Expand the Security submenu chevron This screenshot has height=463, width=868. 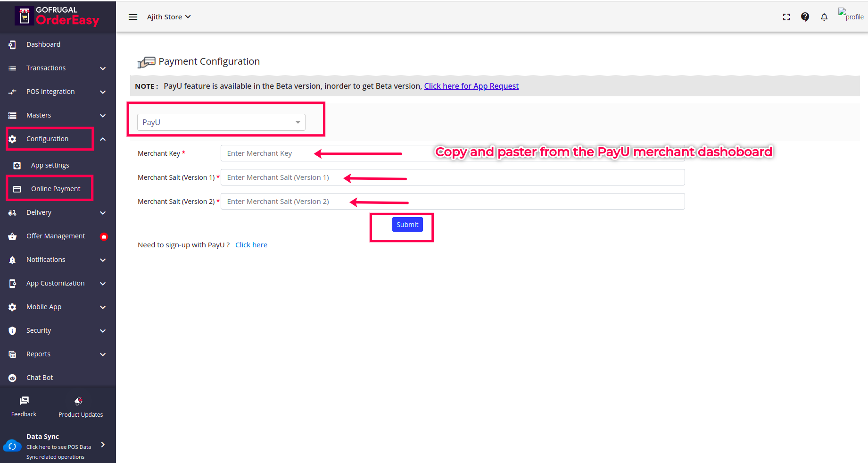point(103,331)
